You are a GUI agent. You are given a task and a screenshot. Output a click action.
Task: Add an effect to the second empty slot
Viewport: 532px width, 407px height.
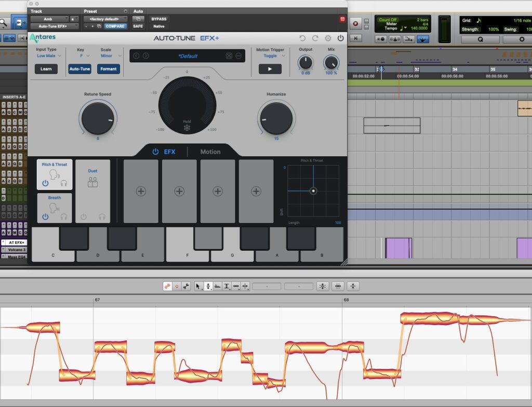(179, 191)
